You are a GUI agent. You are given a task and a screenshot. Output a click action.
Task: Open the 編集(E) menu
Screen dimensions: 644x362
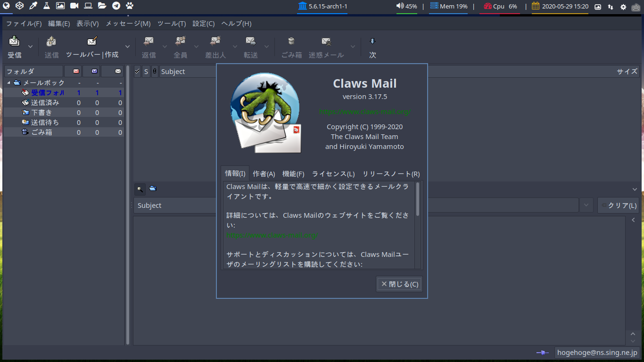[59, 24]
